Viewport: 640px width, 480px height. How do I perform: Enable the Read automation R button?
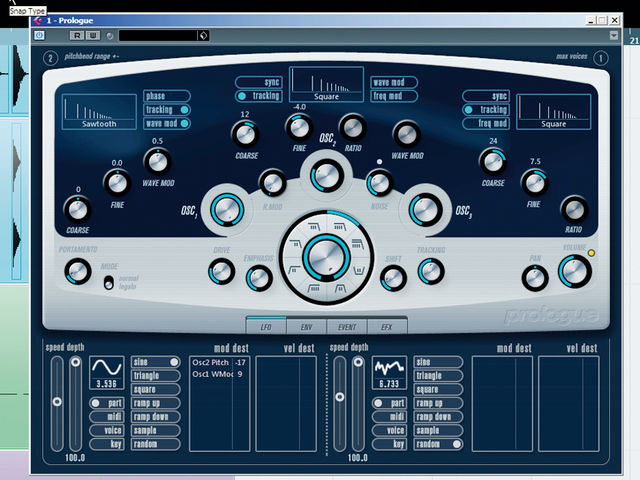tap(77, 36)
